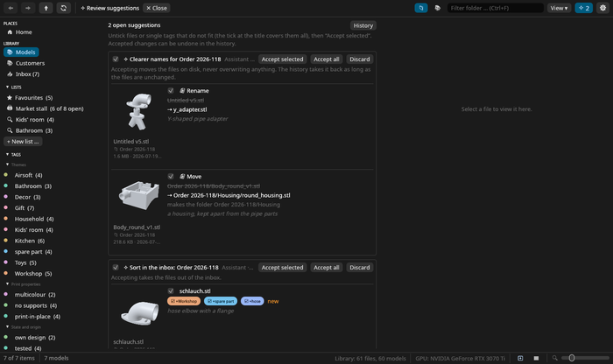The height and width of the screenshot is (364, 613).
Task: Filter by the Workshop (5) tag
Action: point(33,273)
